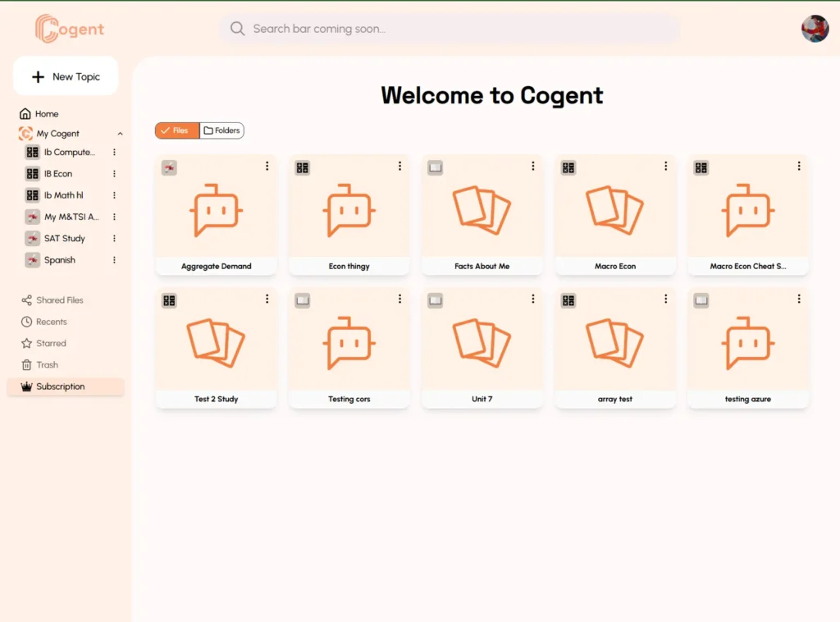Click the Cogent logo in header
The image size is (840, 622).
[70, 30]
